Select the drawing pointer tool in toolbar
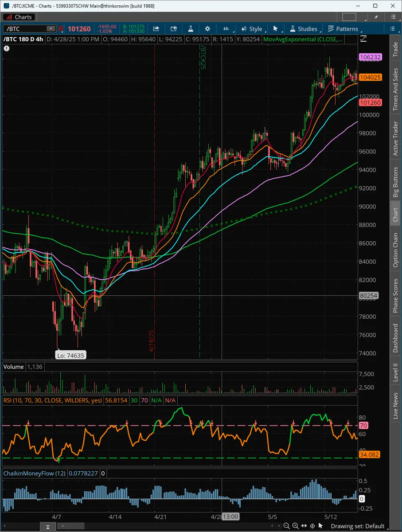This screenshot has width=402, height=532. tap(275, 29)
